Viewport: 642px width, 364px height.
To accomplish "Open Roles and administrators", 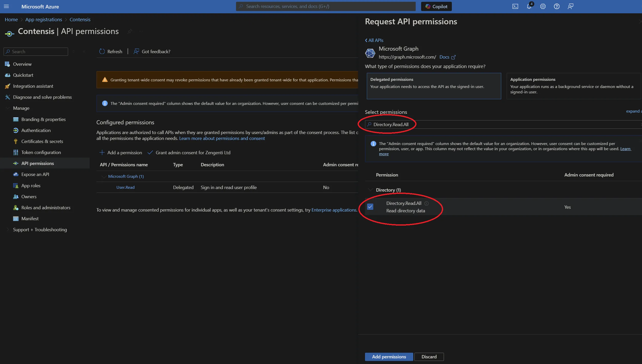I will pyautogui.click(x=46, y=207).
